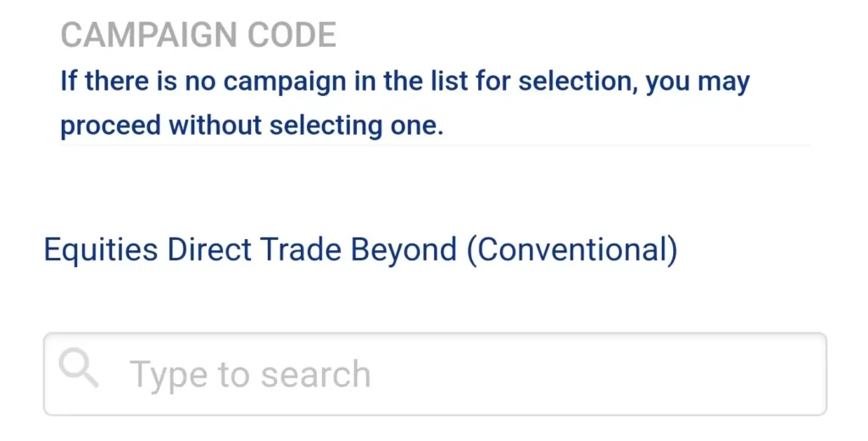
Task: Click 'you may' at the note's line end
Action: click(x=698, y=81)
